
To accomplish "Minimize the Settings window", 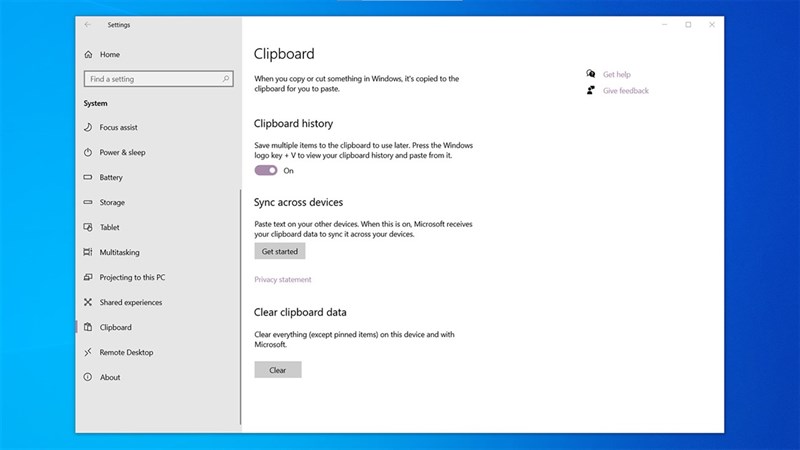I will click(664, 24).
